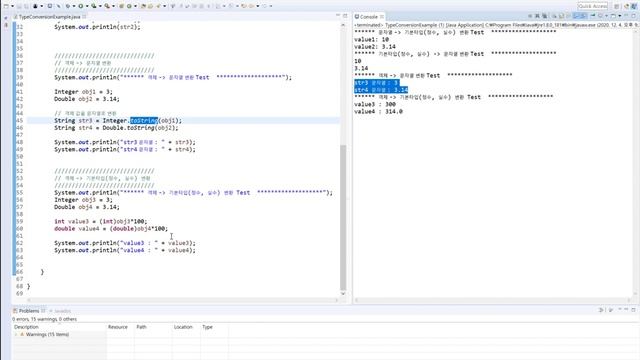
Task: Select the Warnings (15 items) entry
Action: [47, 334]
